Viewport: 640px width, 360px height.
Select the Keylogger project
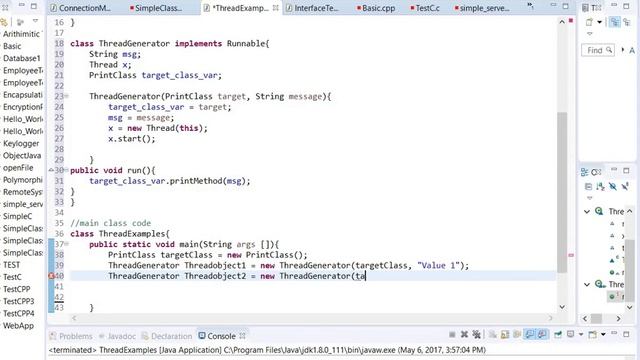point(21,143)
